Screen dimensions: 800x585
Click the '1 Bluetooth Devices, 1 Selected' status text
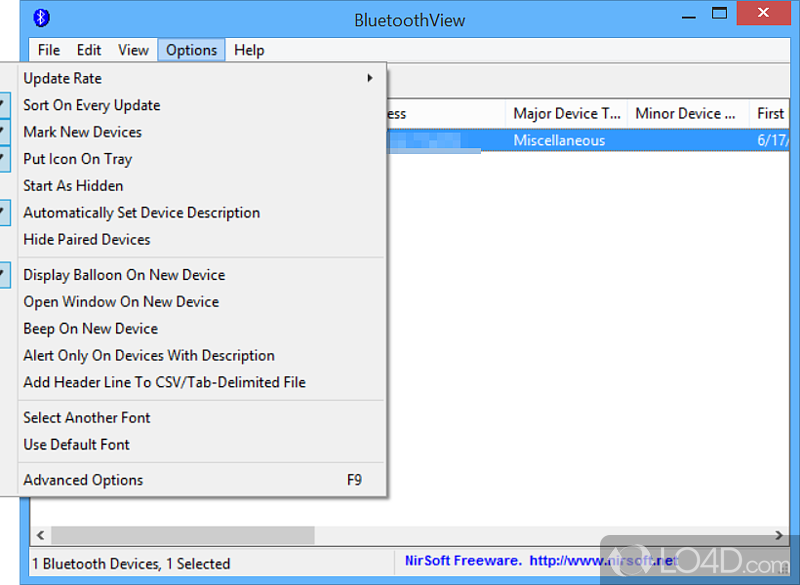click(131, 564)
